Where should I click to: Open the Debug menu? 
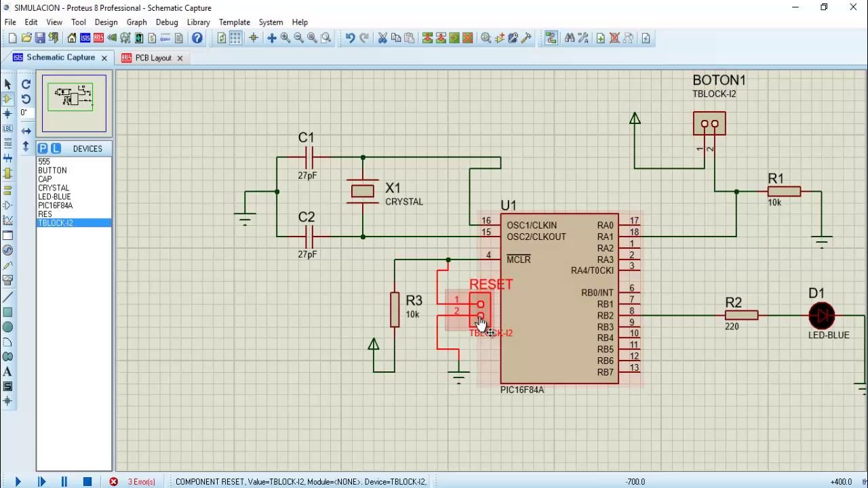[167, 22]
